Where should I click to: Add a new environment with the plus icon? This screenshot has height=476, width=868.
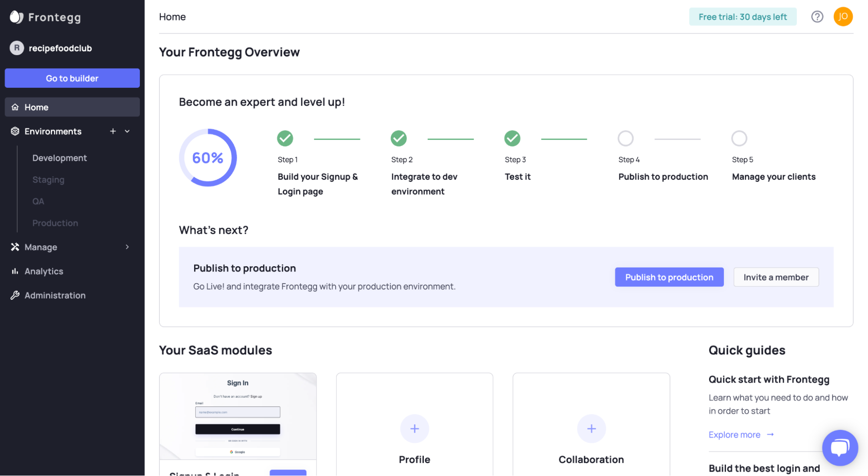[112, 131]
